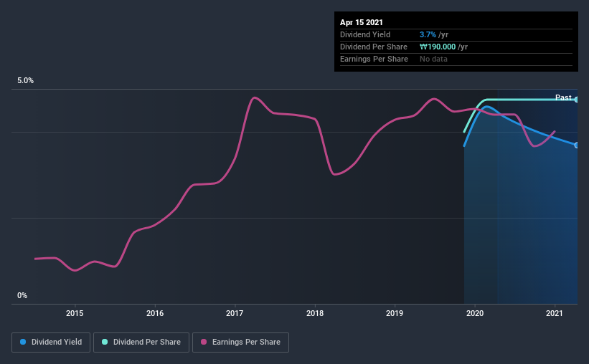Toggle the Dividend Per Share legend button
This screenshot has width=589, height=364.
(x=141, y=343)
